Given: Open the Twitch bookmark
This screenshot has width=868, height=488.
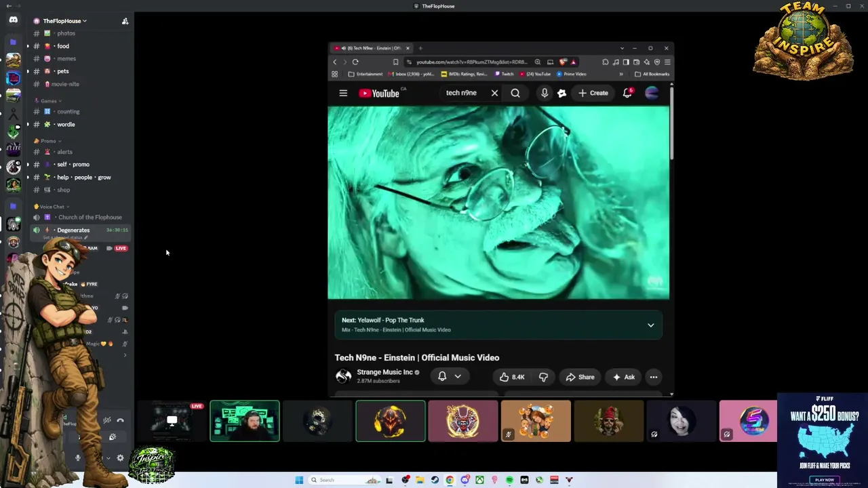Looking at the screenshot, I should (505, 74).
